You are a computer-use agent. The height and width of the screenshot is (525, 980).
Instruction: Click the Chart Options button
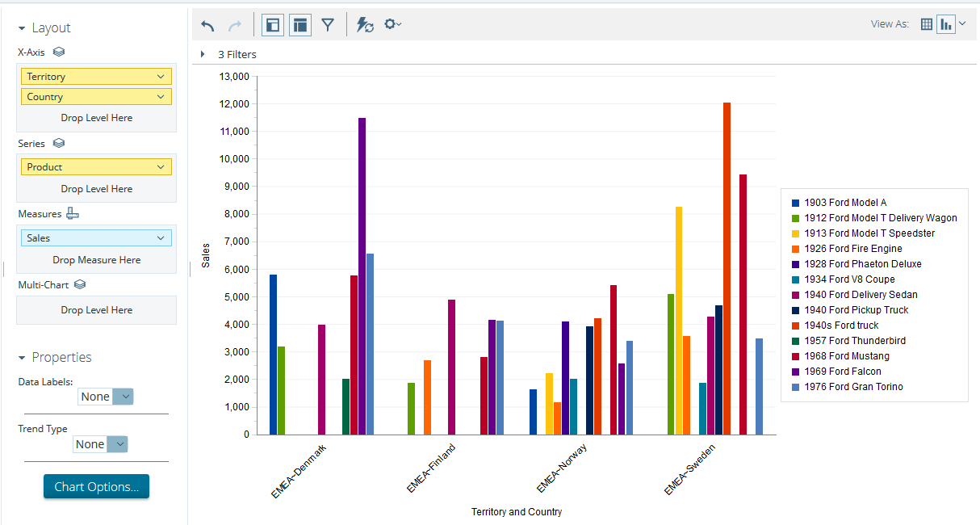pos(96,487)
